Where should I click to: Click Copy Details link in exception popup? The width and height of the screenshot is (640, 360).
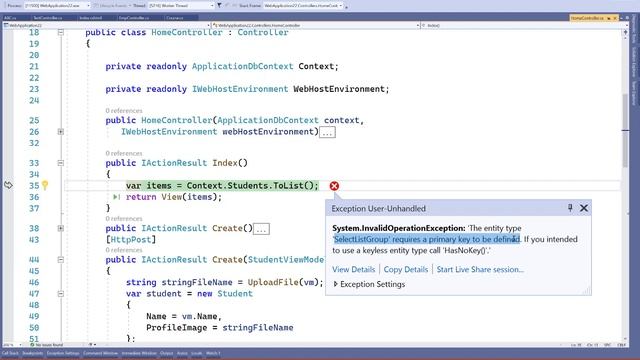coord(406,269)
